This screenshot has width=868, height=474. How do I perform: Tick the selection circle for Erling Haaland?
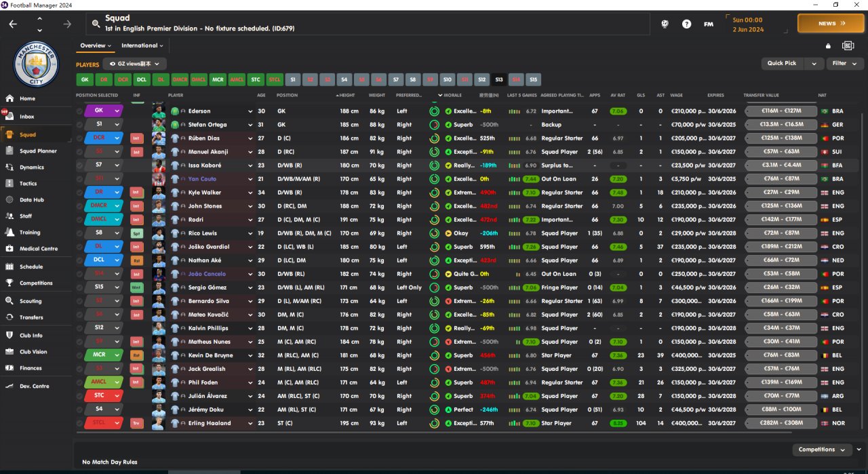click(x=79, y=423)
